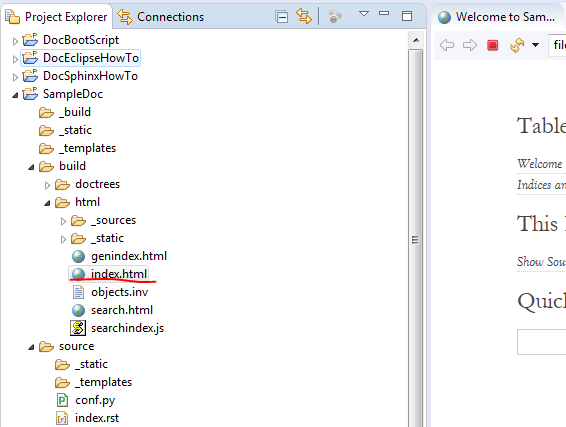Select Welcome to Sam... browser tab
Screen dimensions: 566x427
[x=496, y=17]
